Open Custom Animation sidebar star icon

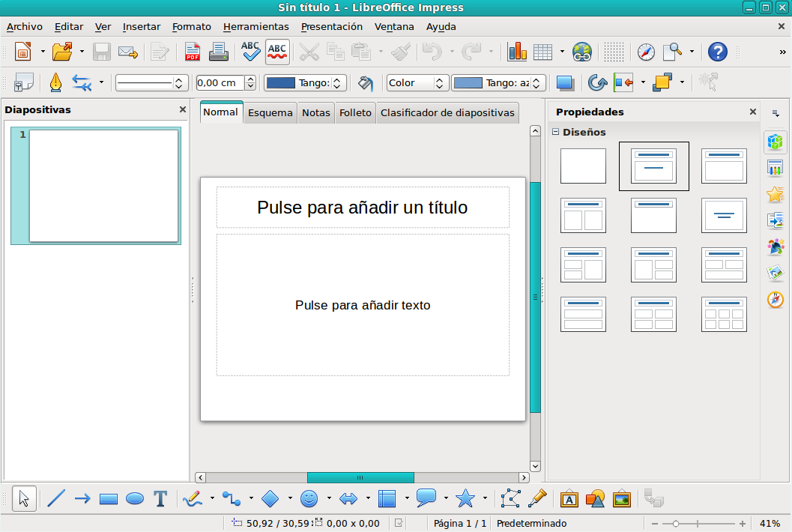(x=776, y=195)
